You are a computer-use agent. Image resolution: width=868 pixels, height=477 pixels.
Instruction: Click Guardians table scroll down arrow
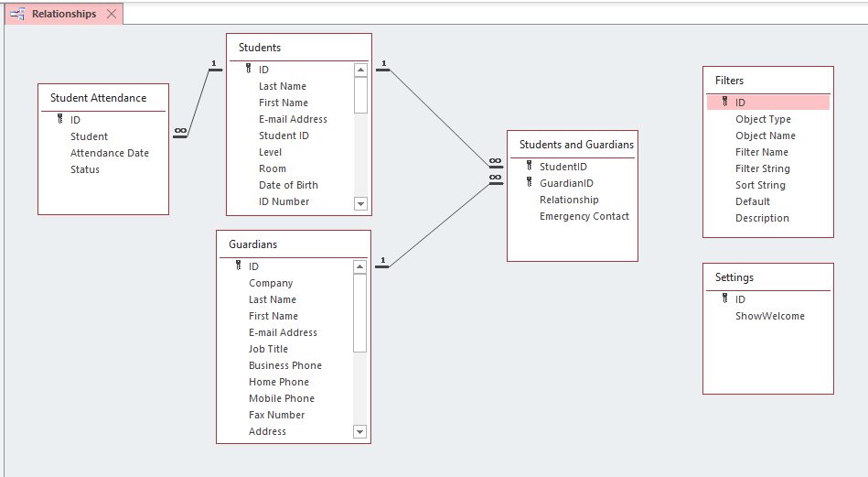point(359,431)
